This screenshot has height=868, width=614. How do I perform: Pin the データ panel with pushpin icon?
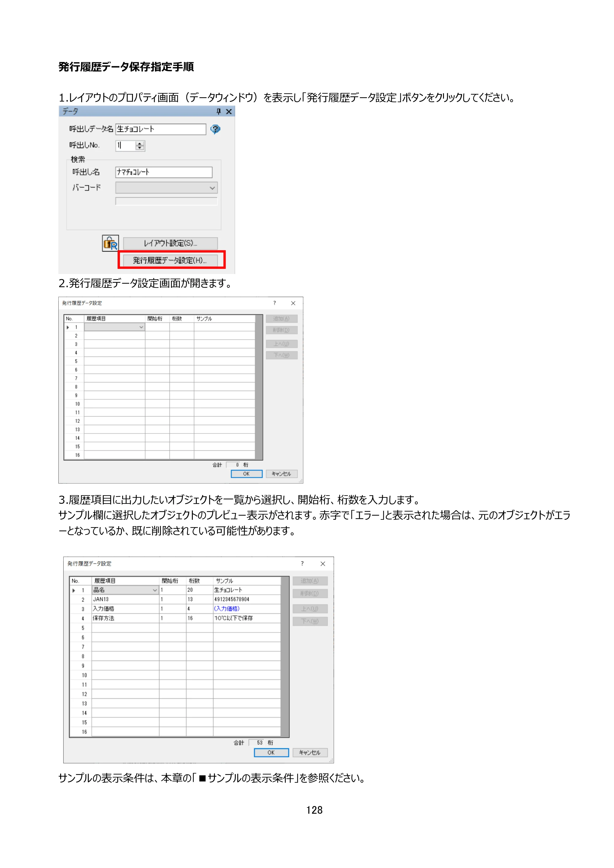click(218, 111)
